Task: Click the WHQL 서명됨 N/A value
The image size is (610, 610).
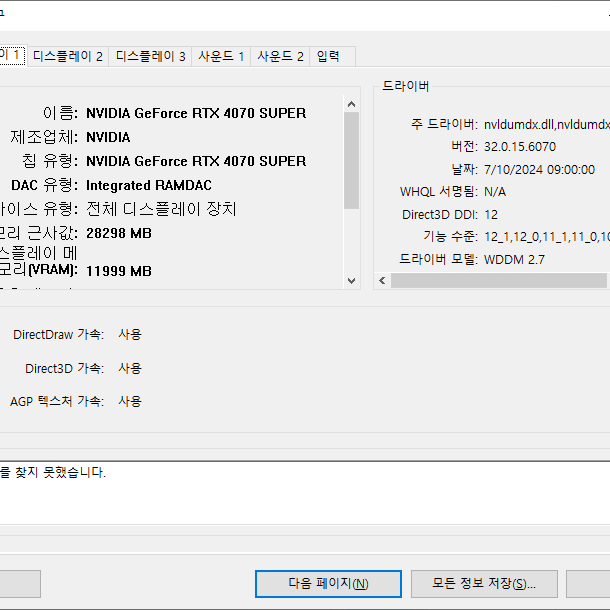Action: click(x=495, y=192)
